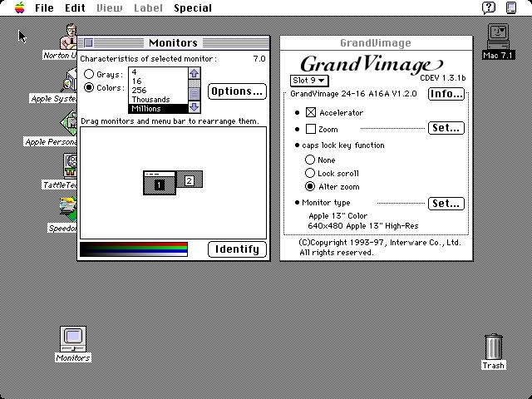Select the Trash icon
The image size is (532, 399).
pyautogui.click(x=493, y=347)
